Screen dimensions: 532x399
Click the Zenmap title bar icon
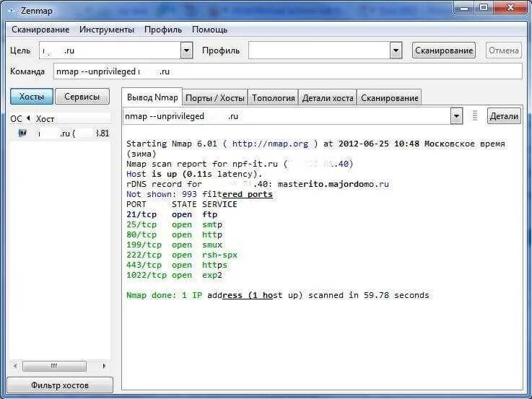pos(12,11)
